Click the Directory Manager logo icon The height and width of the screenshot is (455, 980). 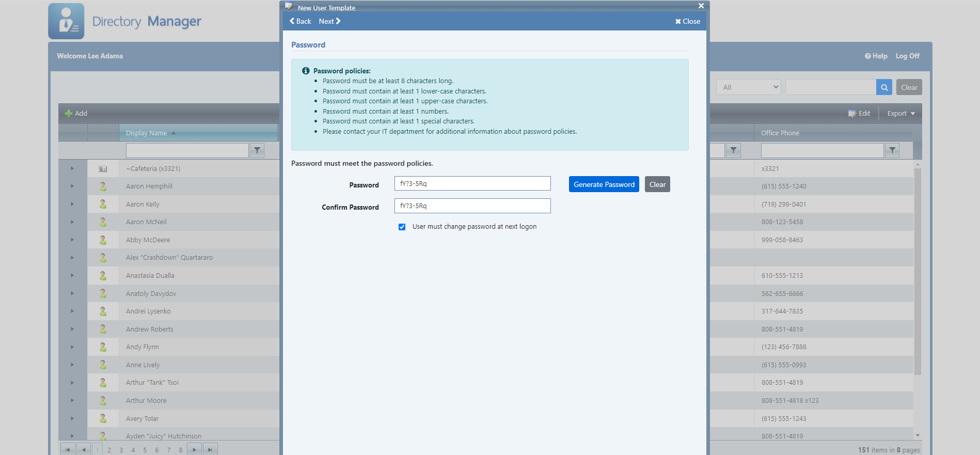[x=66, y=21]
